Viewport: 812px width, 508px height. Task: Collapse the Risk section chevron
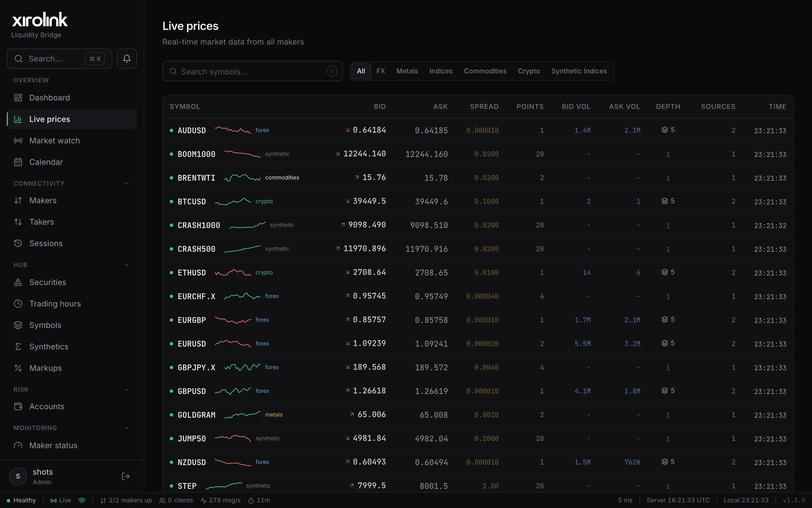(127, 389)
